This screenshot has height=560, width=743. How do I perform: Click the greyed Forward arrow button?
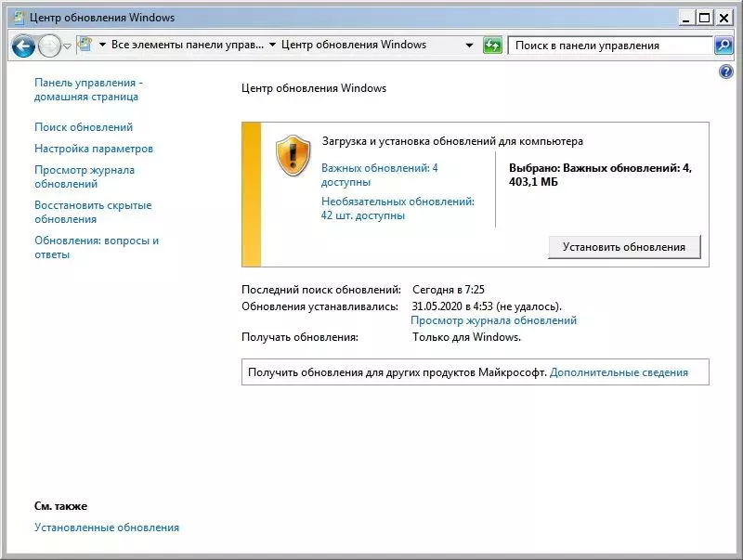(49, 46)
